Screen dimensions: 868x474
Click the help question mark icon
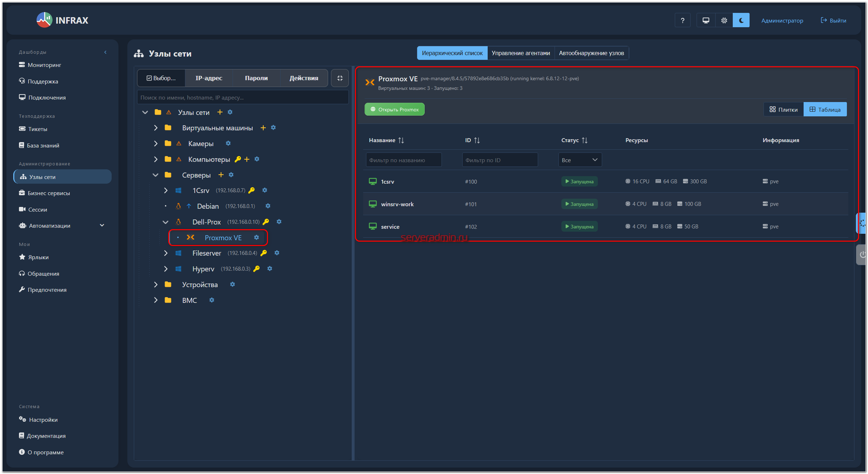tap(682, 20)
